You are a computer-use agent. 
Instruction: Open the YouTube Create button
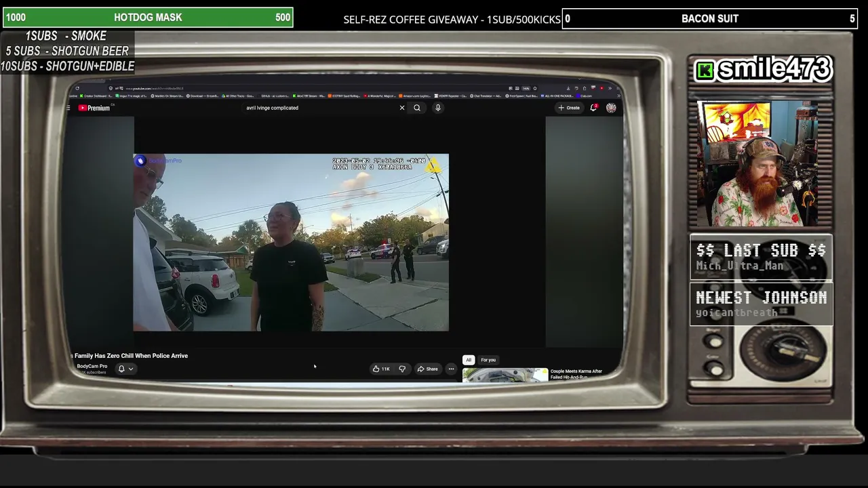coord(569,108)
